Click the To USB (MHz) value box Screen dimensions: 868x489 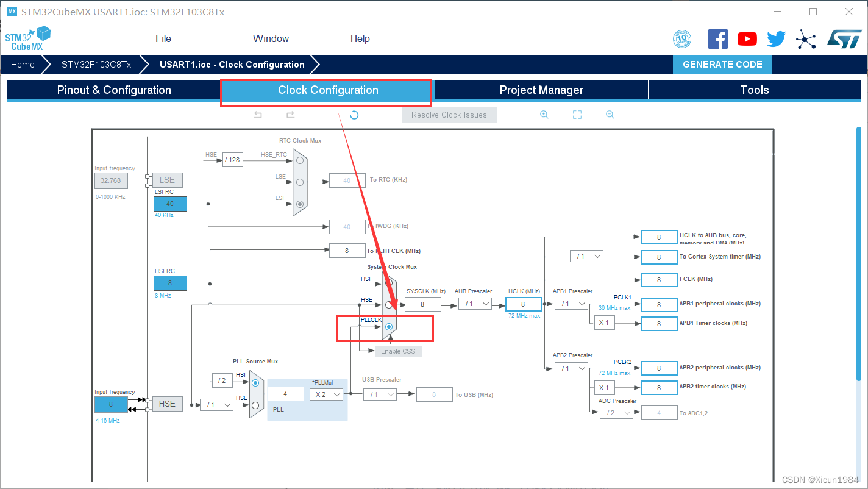pos(434,394)
